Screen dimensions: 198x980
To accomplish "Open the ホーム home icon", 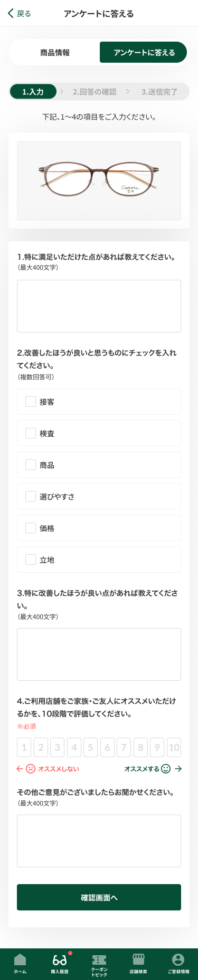I will [20, 958].
